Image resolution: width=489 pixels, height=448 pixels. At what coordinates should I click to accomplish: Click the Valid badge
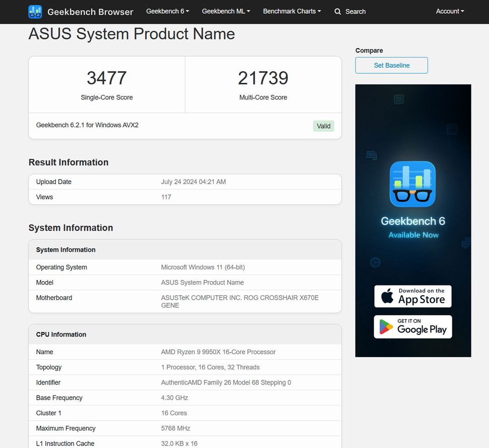[x=323, y=126]
